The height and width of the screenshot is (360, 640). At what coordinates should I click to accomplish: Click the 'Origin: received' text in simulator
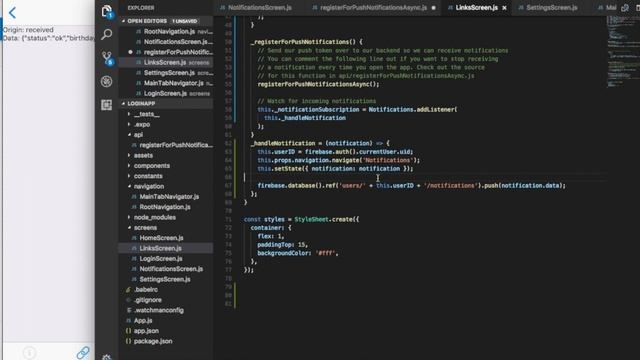[28, 30]
